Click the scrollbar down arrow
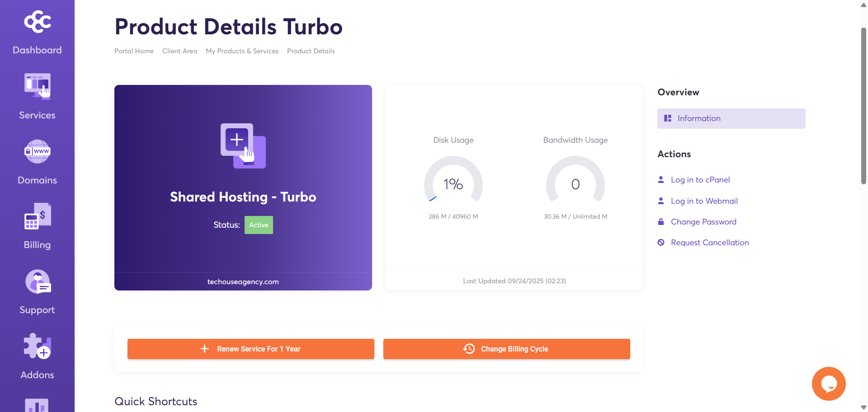Image resolution: width=868 pixels, height=412 pixels. (x=863, y=407)
